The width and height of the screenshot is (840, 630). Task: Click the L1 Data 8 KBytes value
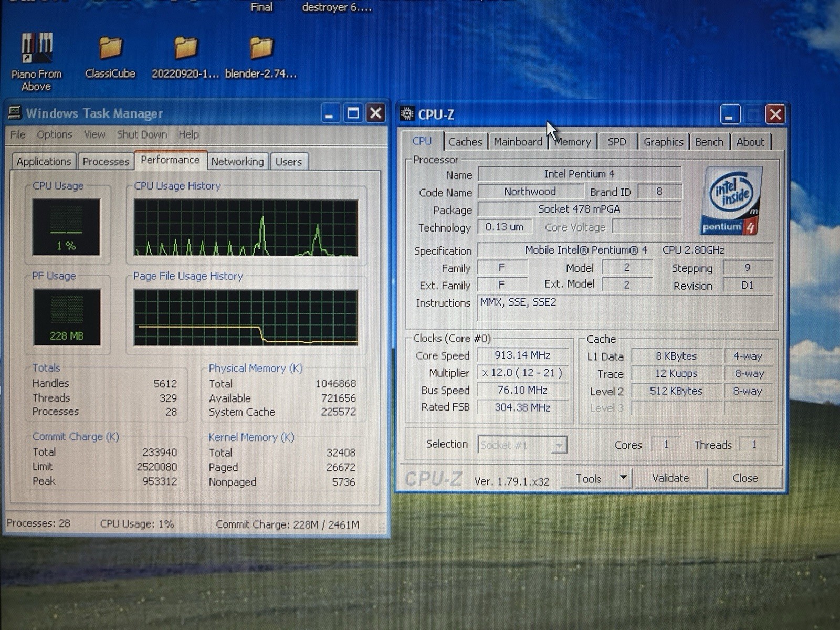point(676,356)
